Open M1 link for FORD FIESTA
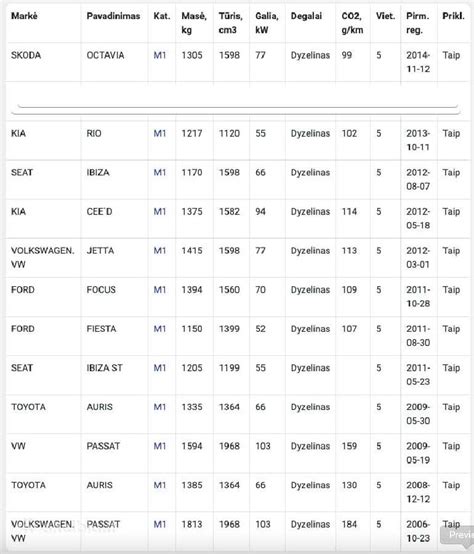 point(160,329)
